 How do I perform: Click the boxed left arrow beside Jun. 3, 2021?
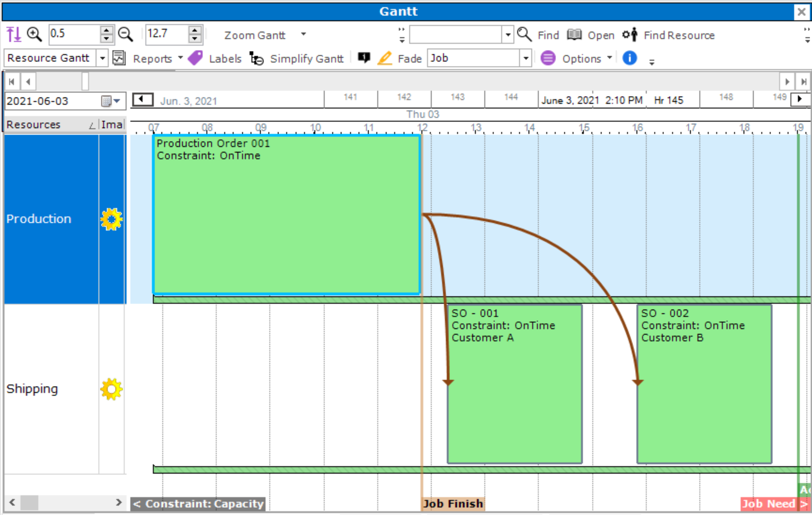tap(142, 99)
